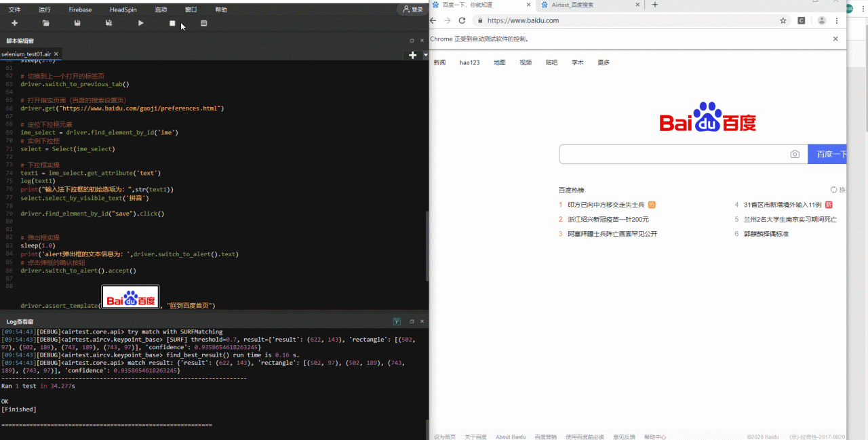Open the 窗口 menu
Screen dimensions: 868x440
pos(191,9)
